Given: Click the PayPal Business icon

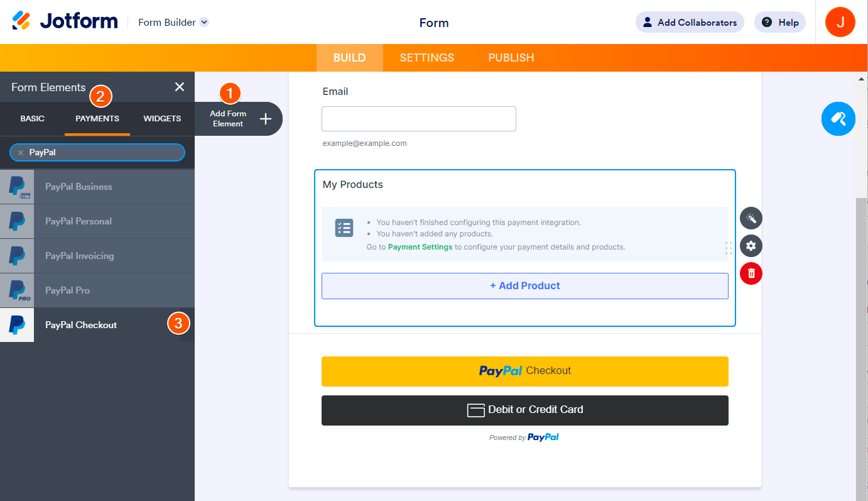Looking at the screenshot, I should (17, 187).
